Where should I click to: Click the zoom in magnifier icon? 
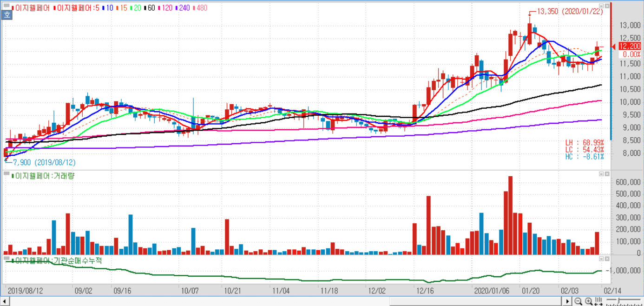[x=588, y=301]
